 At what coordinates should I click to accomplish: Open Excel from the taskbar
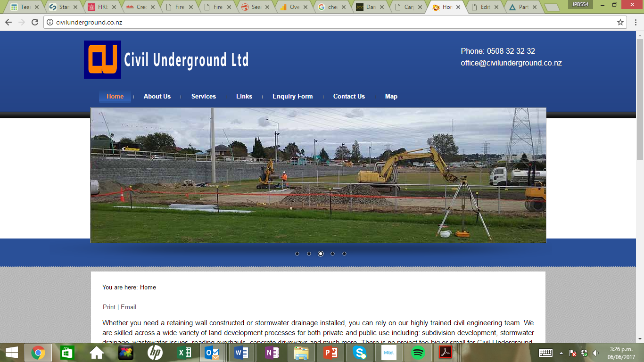183,353
